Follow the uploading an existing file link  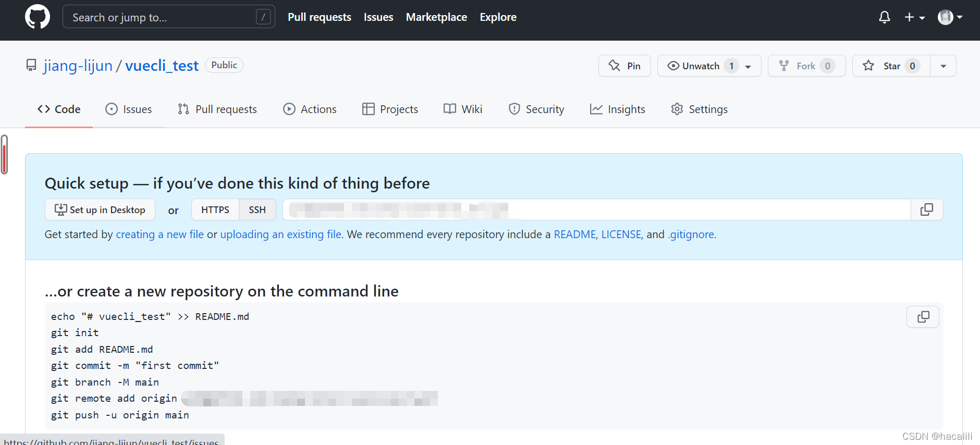[x=281, y=234]
